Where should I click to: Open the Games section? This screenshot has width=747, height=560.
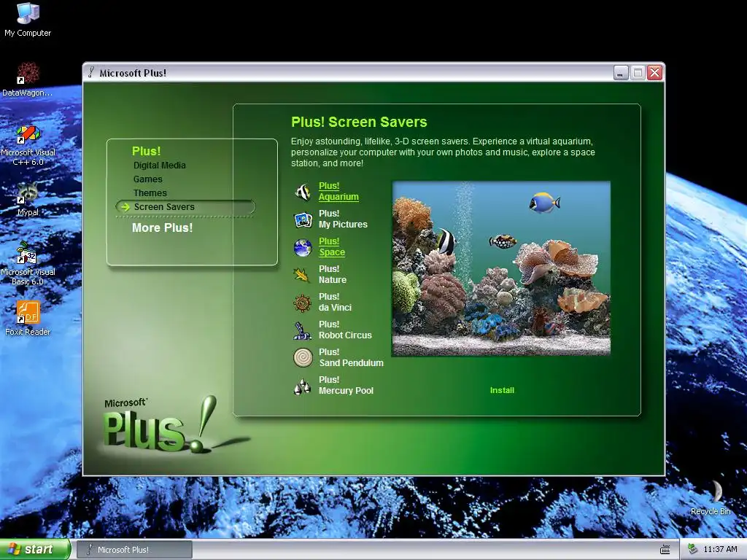click(x=147, y=179)
